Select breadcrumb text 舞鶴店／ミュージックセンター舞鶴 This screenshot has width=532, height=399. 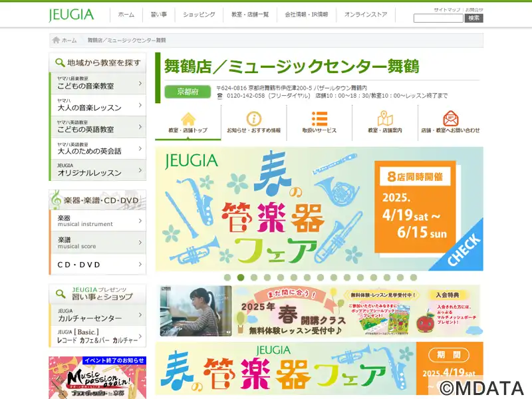coord(126,41)
